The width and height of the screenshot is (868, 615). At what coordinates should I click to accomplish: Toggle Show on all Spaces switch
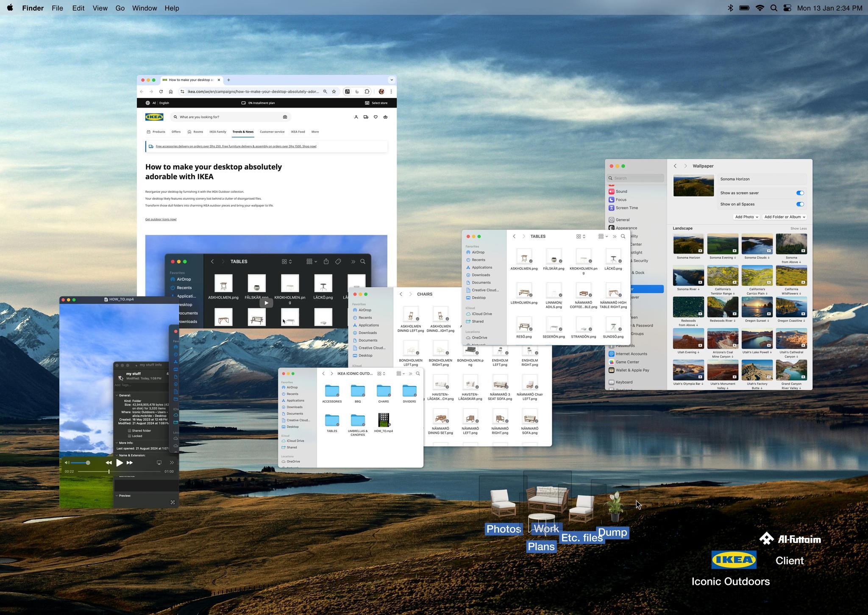[800, 204]
